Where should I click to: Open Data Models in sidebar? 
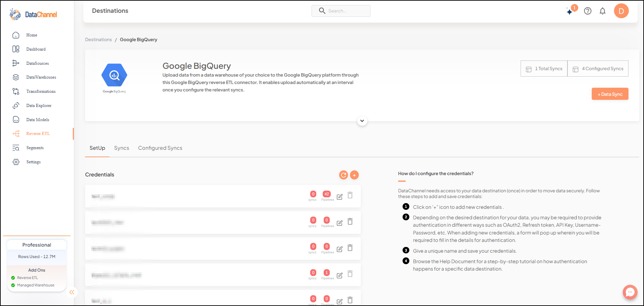coord(37,120)
